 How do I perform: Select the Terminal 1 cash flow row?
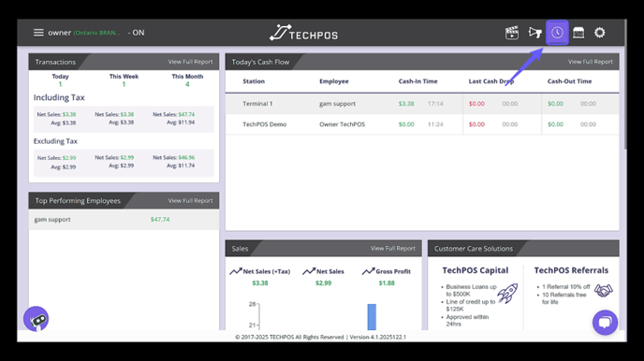(x=422, y=104)
